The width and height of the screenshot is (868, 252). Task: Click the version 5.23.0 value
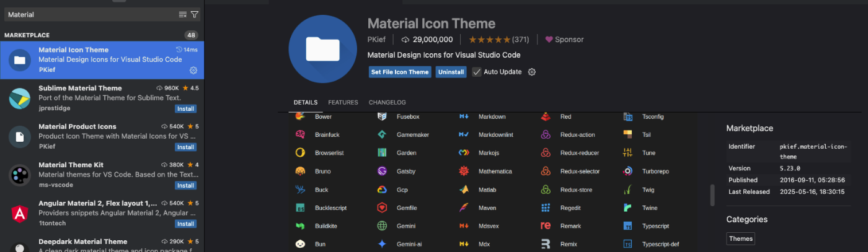790,168
